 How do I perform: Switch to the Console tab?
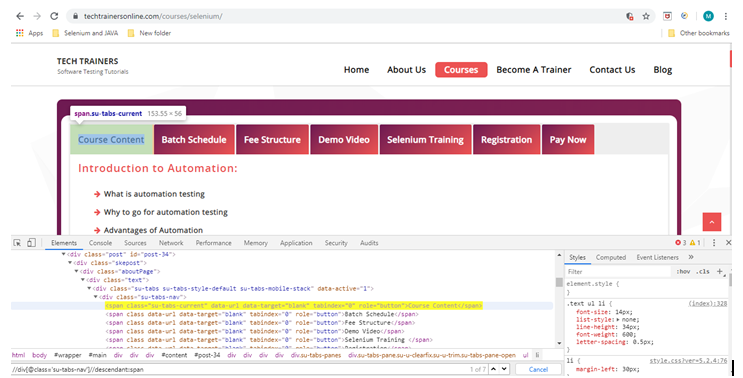click(100, 243)
